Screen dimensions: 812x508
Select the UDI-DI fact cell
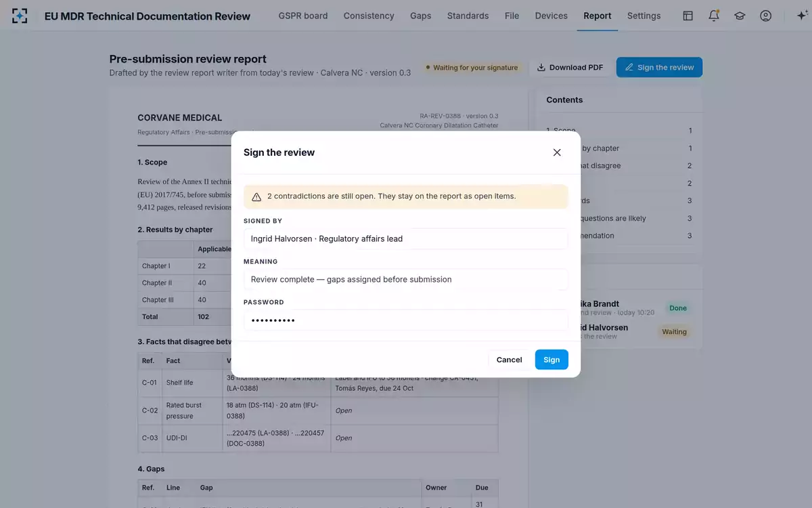point(192,438)
